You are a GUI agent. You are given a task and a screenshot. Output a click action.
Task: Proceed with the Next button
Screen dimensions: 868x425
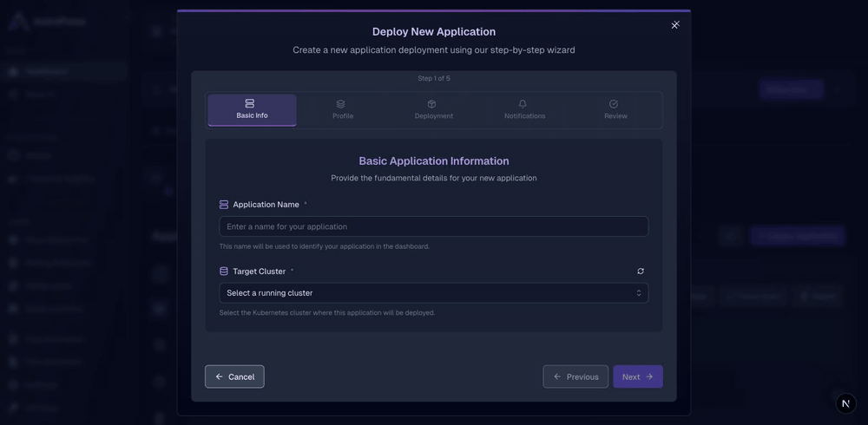tap(638, 376)
